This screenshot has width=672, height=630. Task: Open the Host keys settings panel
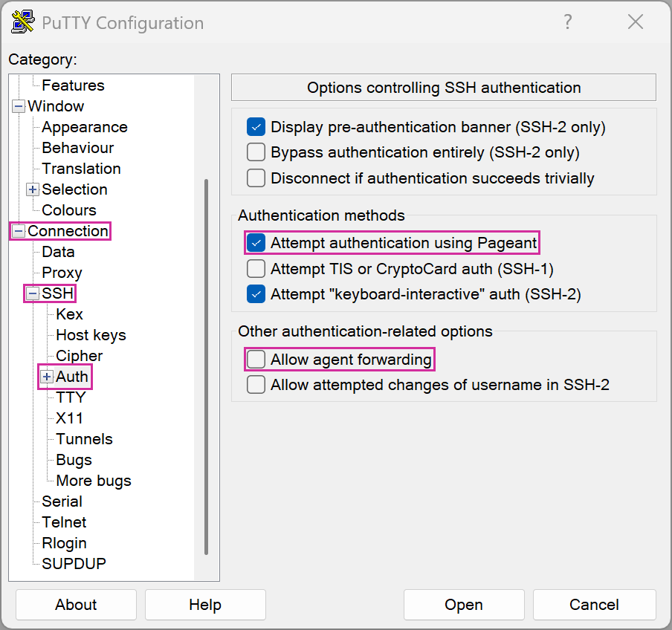(91, 335)
